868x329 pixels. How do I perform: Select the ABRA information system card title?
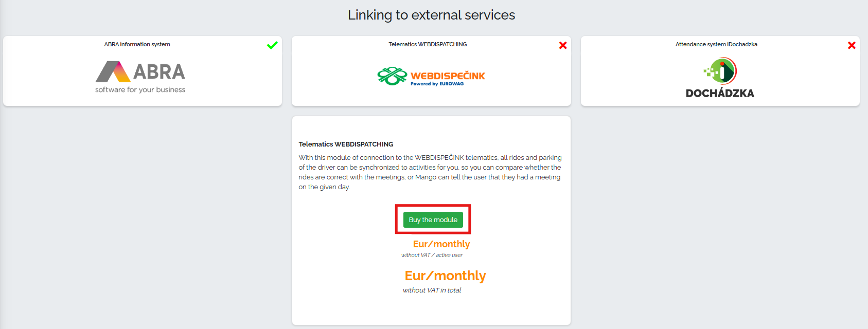(x=137, y=44)
